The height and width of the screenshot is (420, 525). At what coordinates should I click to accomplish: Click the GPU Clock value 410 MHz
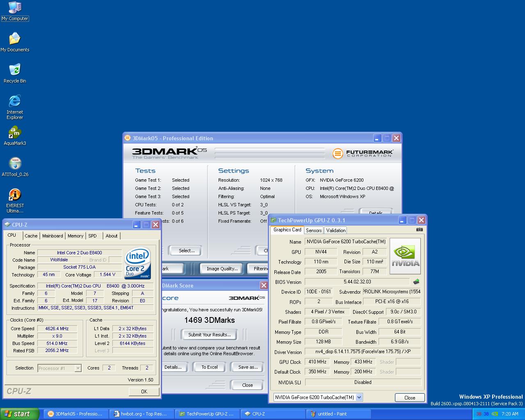coord(317,362)
